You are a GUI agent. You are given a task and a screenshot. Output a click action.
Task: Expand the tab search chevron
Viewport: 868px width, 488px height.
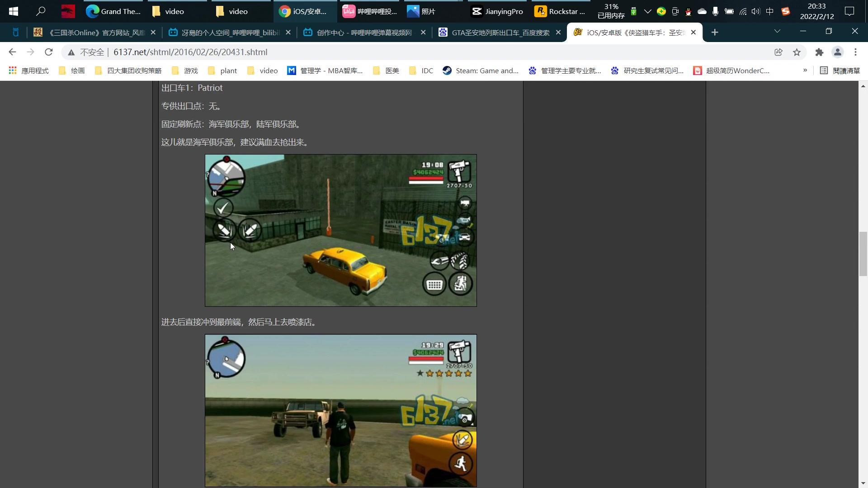(x=777, y=31)
